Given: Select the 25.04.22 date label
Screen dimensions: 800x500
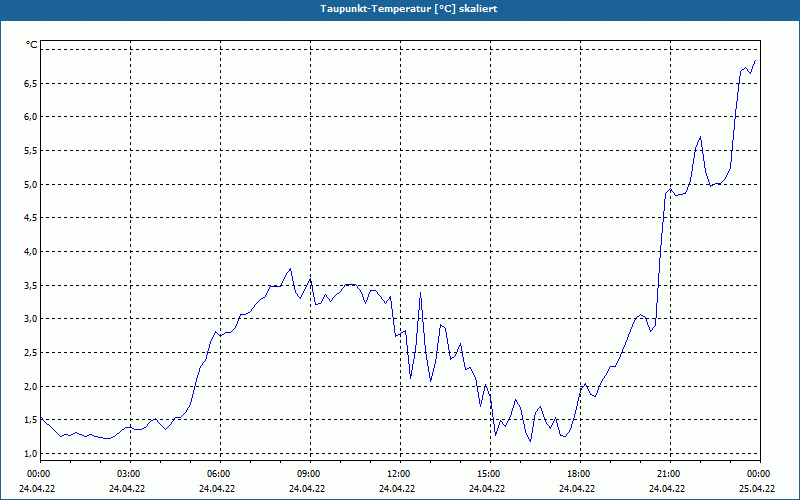Looking at the screenshot, I should pos(757,488).
